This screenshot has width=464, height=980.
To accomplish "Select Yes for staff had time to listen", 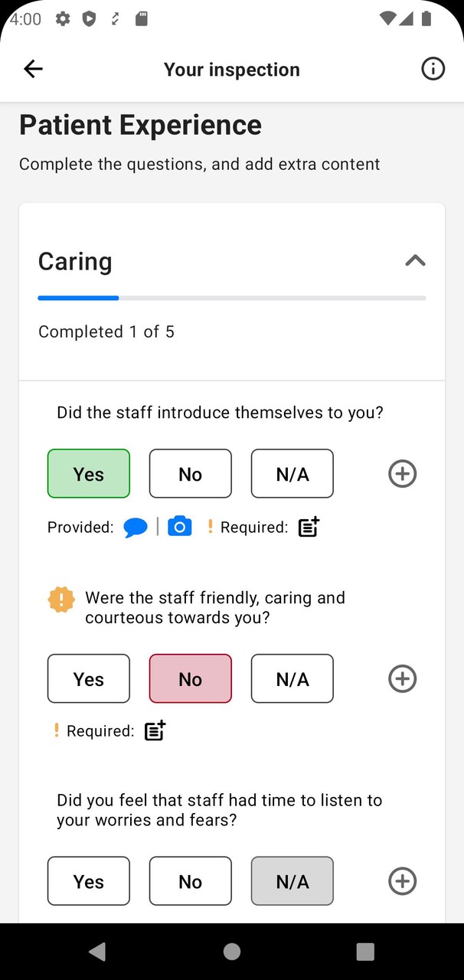I will pyautogui.click(x=89, y=881).
